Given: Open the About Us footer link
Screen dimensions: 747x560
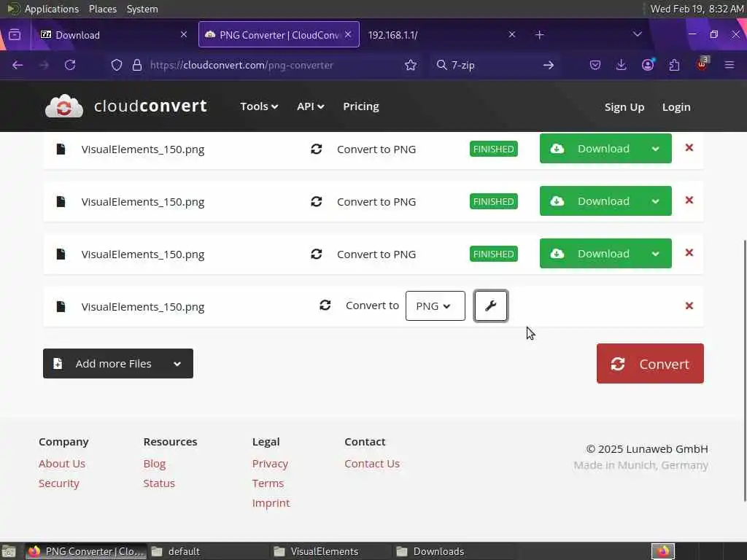Looking at the screenshot, I should [62, 464].
